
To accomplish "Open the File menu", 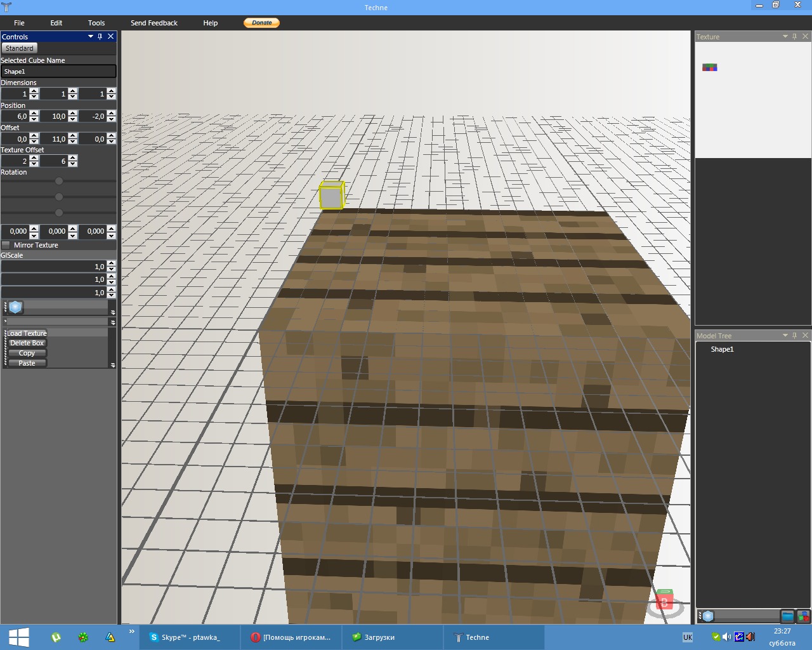I will click(x=19, y=23).
